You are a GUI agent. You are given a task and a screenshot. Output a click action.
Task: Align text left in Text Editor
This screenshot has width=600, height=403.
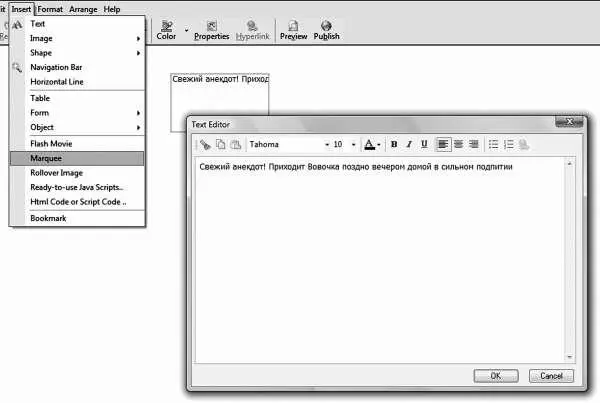tap(443, 145)
